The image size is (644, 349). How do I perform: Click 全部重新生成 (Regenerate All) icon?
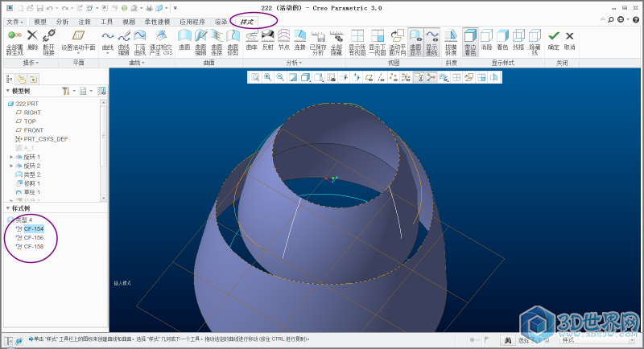(14, 35)
